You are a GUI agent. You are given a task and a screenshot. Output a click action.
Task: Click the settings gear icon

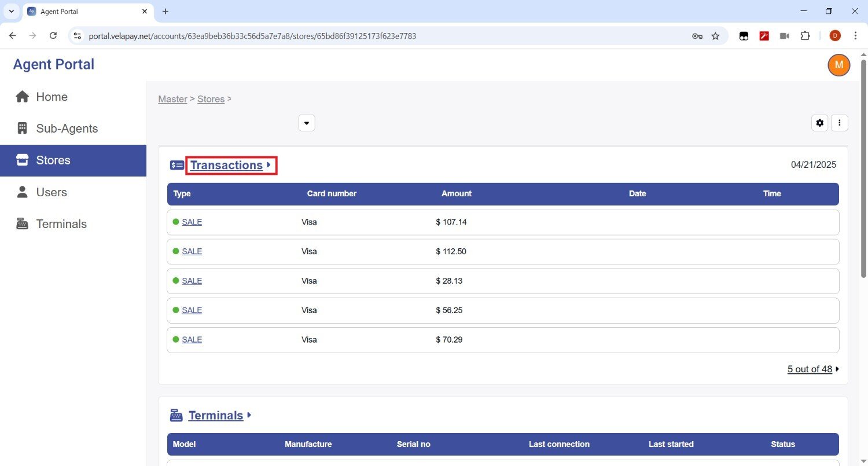[819, 123]
